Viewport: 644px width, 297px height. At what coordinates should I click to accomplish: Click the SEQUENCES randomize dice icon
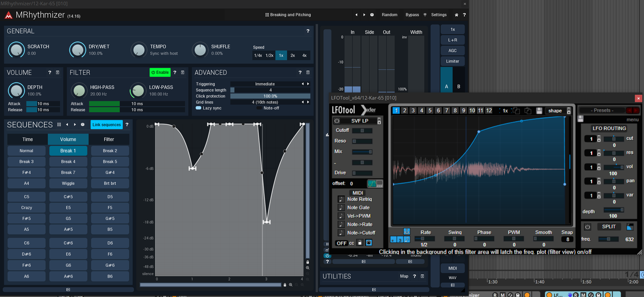point(83,125)
